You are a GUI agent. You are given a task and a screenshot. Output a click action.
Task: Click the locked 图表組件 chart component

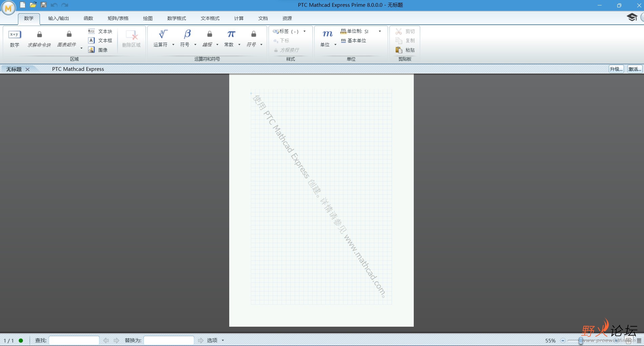click(67, 39)
